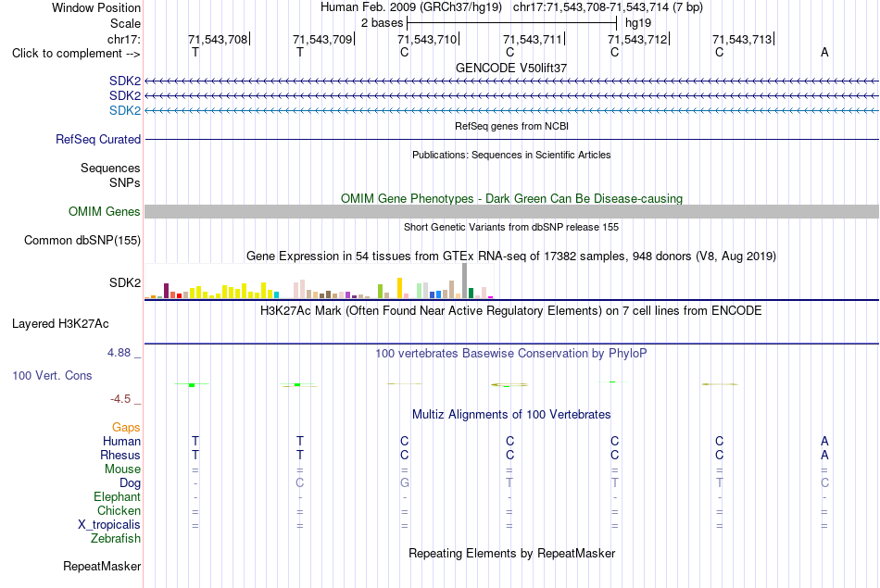
Task: Click the Chicken alignment row label
Action: click(119, 510)
